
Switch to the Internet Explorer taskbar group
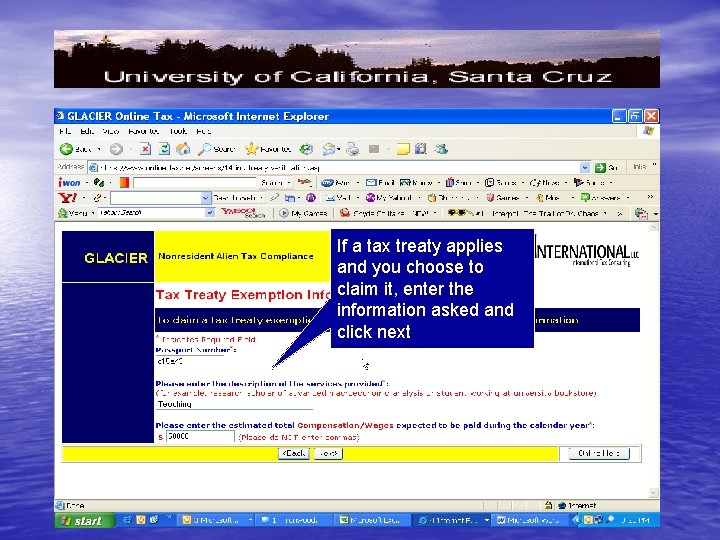click(454, 520)
